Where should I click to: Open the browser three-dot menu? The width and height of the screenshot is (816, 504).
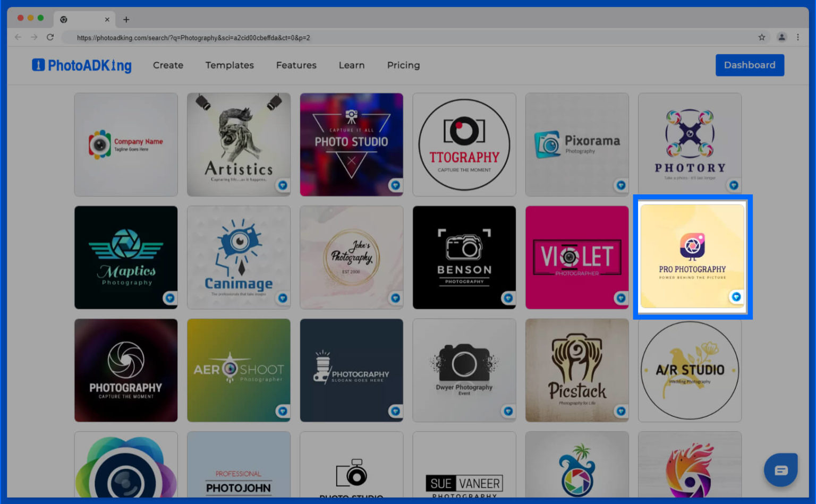tap(798, 37)
